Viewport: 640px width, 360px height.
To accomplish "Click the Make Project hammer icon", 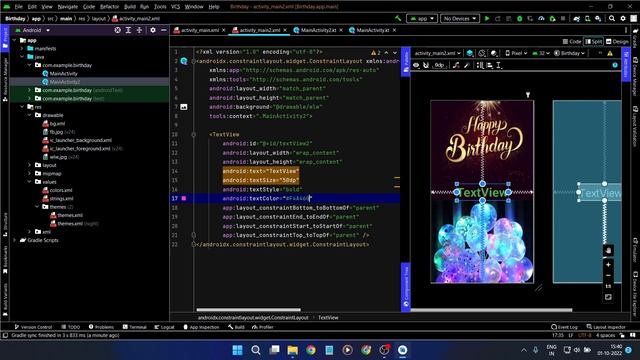I will point(398,18).
